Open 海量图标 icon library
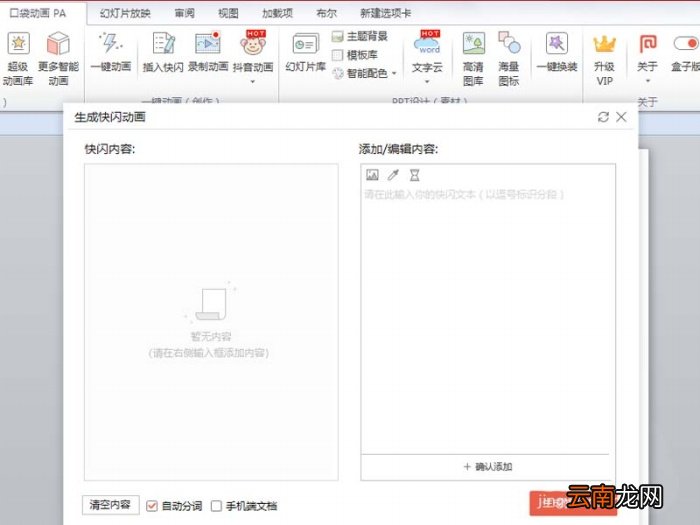The image size is (700, 525). point(509,43)
